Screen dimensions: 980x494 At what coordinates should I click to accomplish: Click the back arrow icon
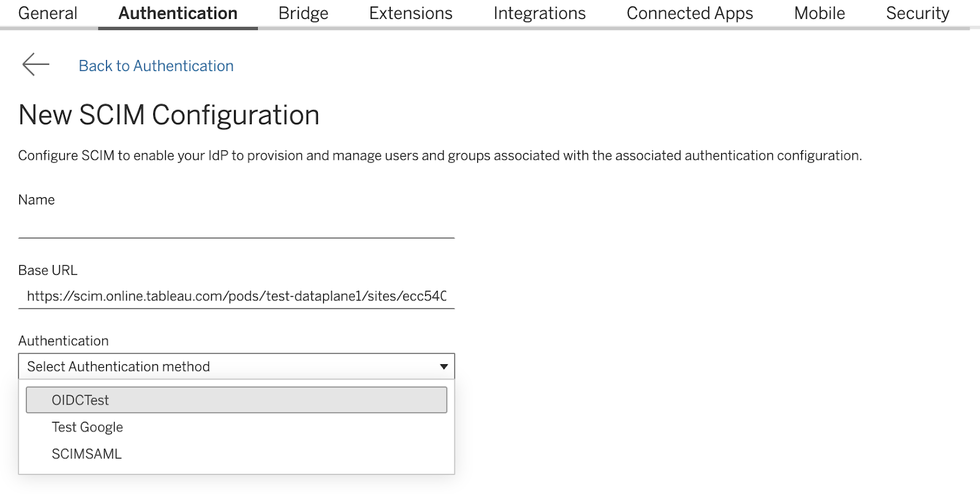(x=36, y=64)
